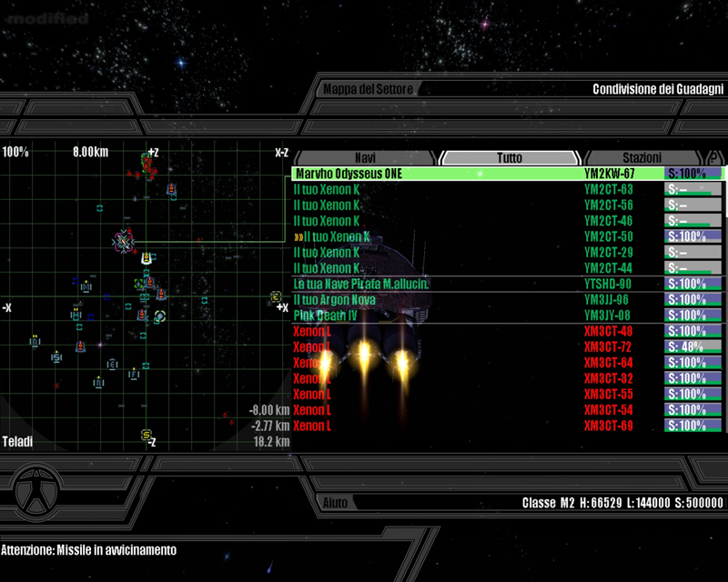Switch to the Stazioni tab
Screen dimensions: 728x582
coord(642,158)
